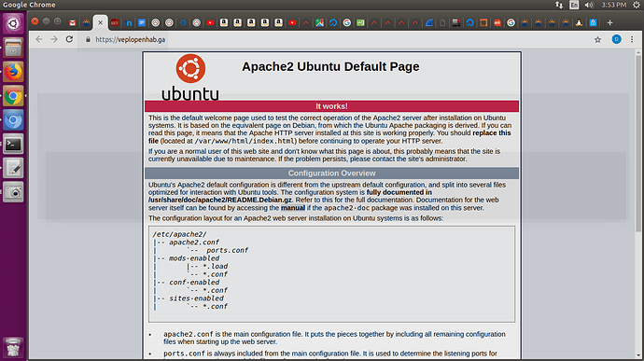Launch Firefox from the dock

click(x=13, y=72)
